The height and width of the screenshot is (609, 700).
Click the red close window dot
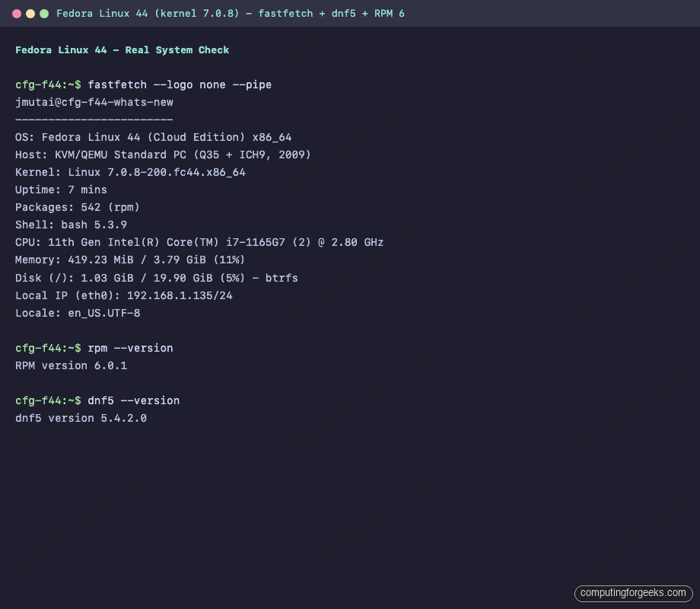pos(17,14)
